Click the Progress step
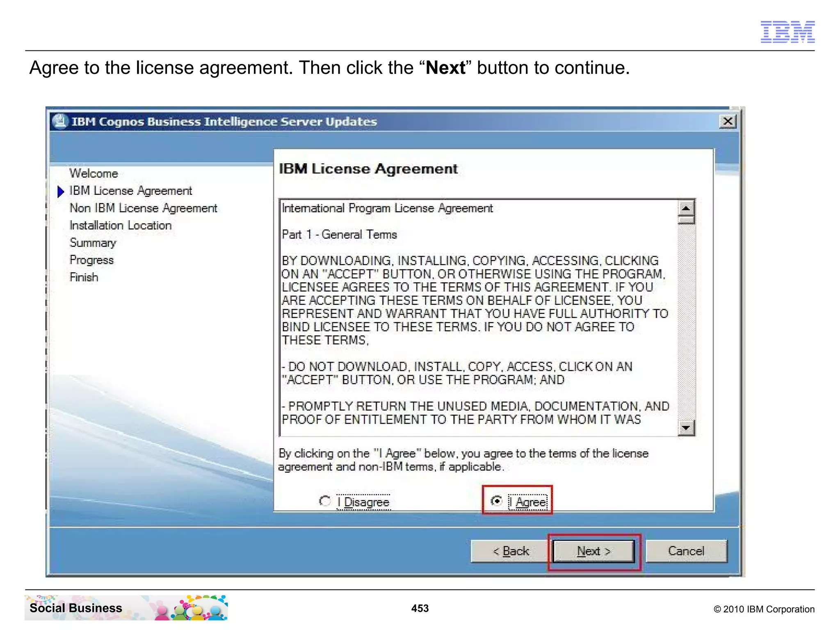Image resolution: width=840 pixels, height=630 pixels. [91, 260]
